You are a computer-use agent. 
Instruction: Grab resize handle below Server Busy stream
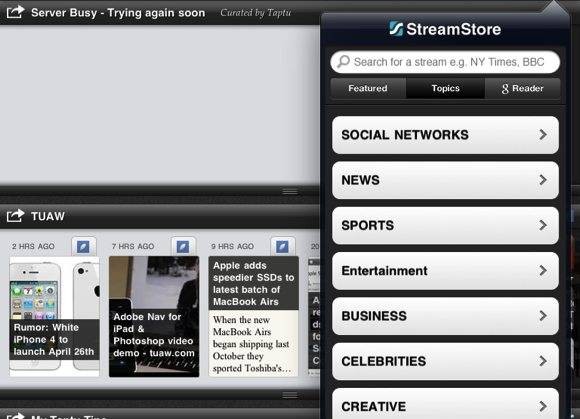290,191
